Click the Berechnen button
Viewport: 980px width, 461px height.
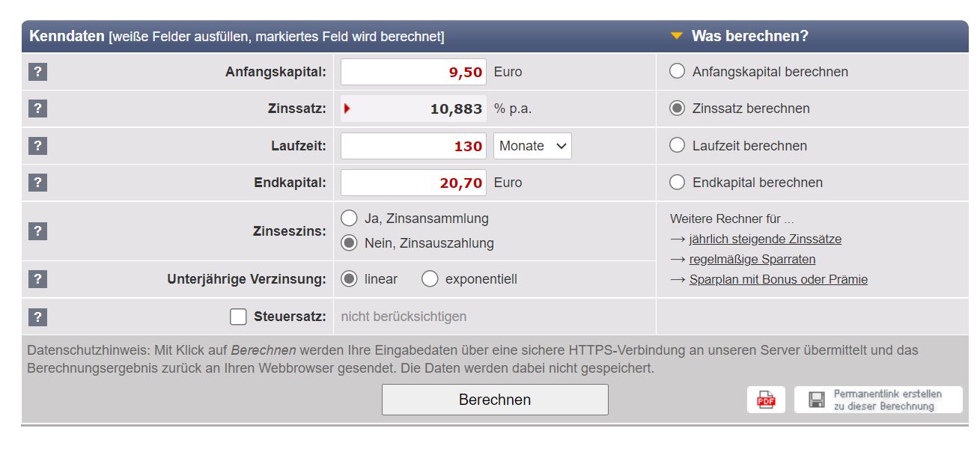pyautogui.click(x=495, y=399)
